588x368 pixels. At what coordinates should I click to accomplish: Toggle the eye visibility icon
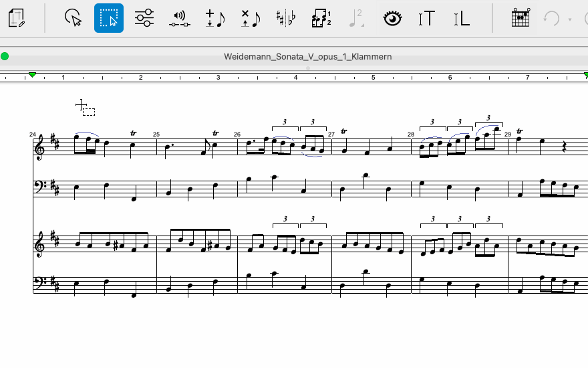pos(392,18)
